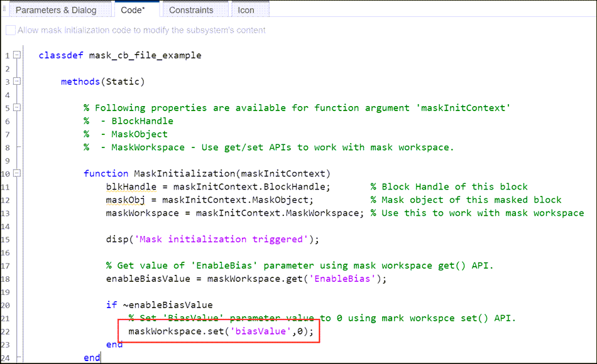
Task: Switch to the Parameters & Dialog tab
Action: coord(55,9)
